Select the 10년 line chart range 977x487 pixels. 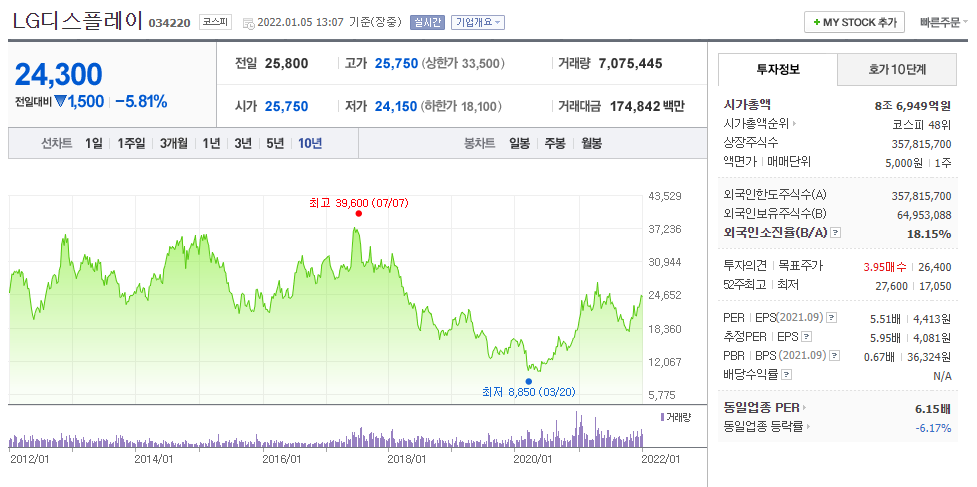pos(310,143)
